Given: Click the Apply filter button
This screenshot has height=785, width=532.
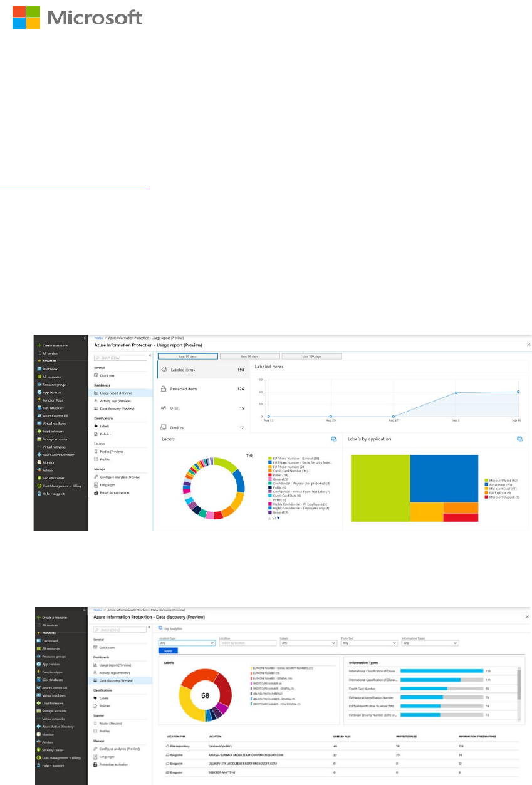Looking at the screenshot, I should pos(168,651).
